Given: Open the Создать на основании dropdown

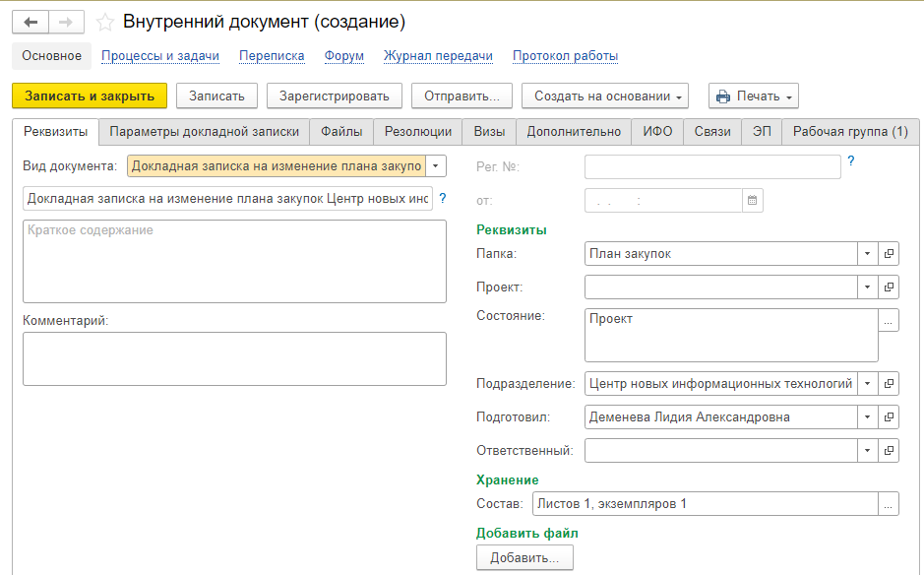Looking at the screenshot, I should [x=605, y=96].
